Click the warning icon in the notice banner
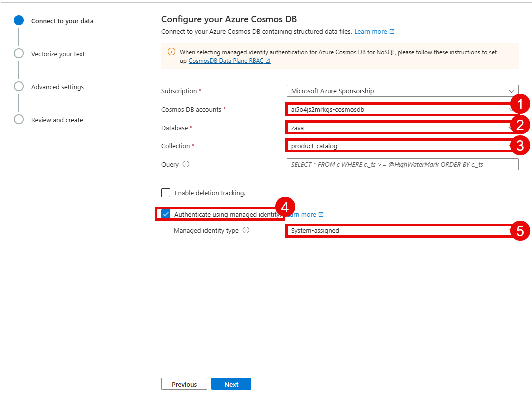This screenshot has height=396, width=532. click(x=172, y=52)
